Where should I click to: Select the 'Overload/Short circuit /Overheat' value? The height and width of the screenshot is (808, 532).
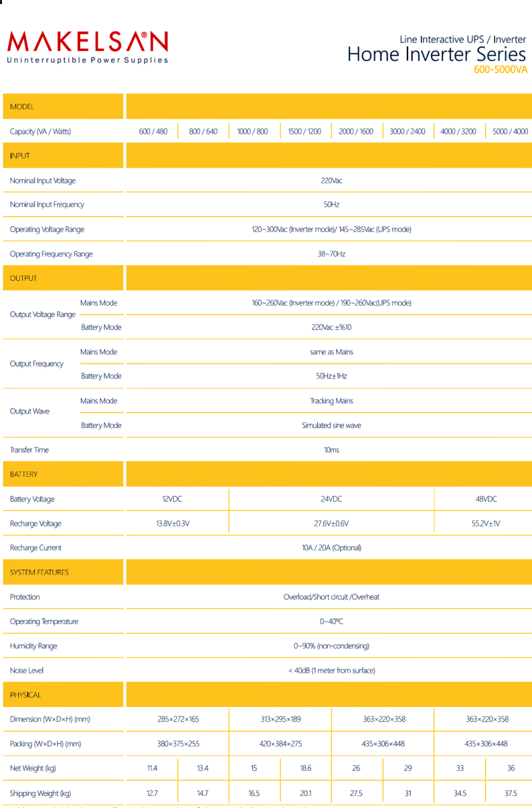click(x=331, y=597)
